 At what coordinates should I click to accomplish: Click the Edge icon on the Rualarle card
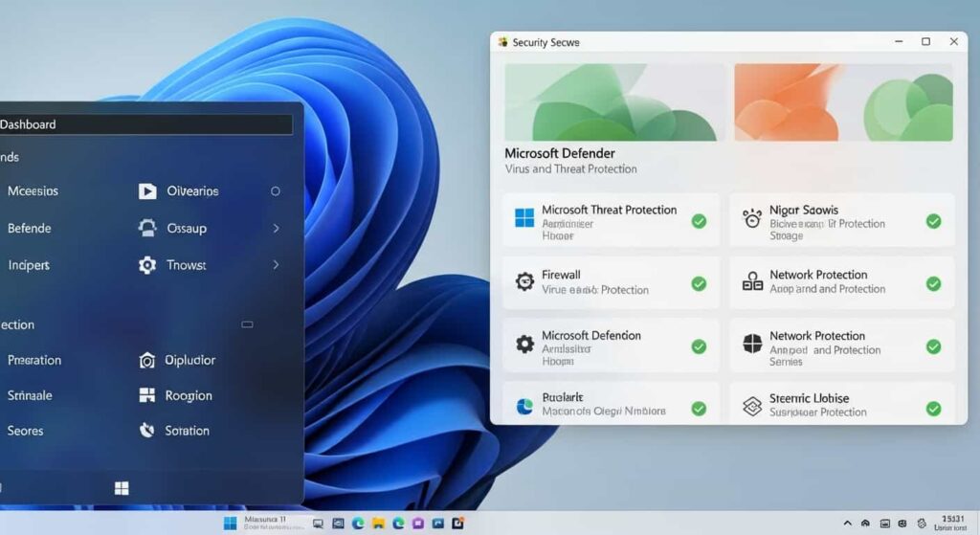[524, 406]
